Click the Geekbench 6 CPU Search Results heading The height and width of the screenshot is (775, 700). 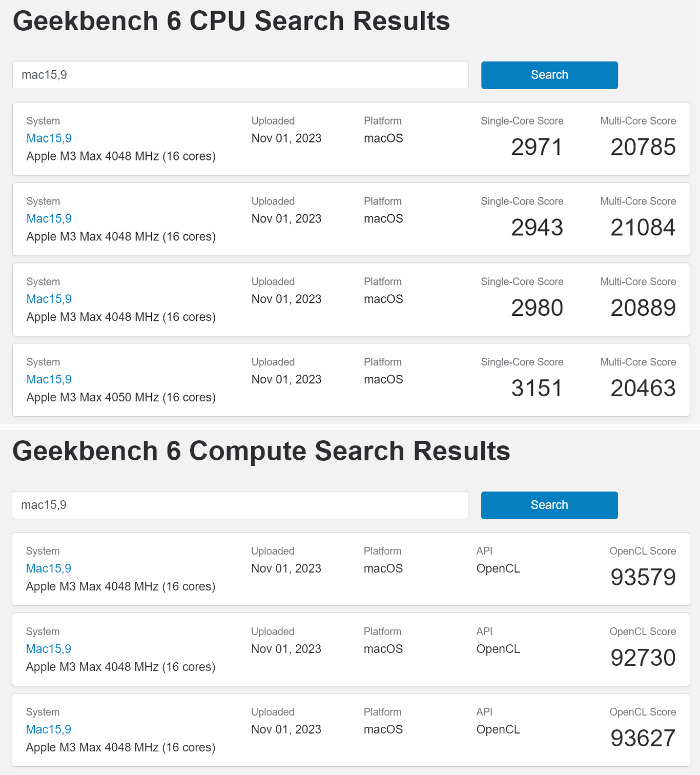click(231, 21)
